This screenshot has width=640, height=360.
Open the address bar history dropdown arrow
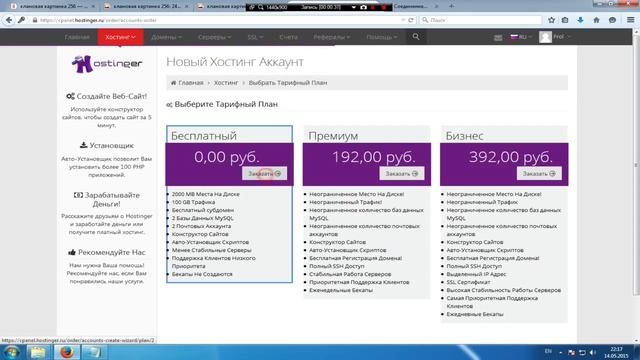(x=403, y=20)
